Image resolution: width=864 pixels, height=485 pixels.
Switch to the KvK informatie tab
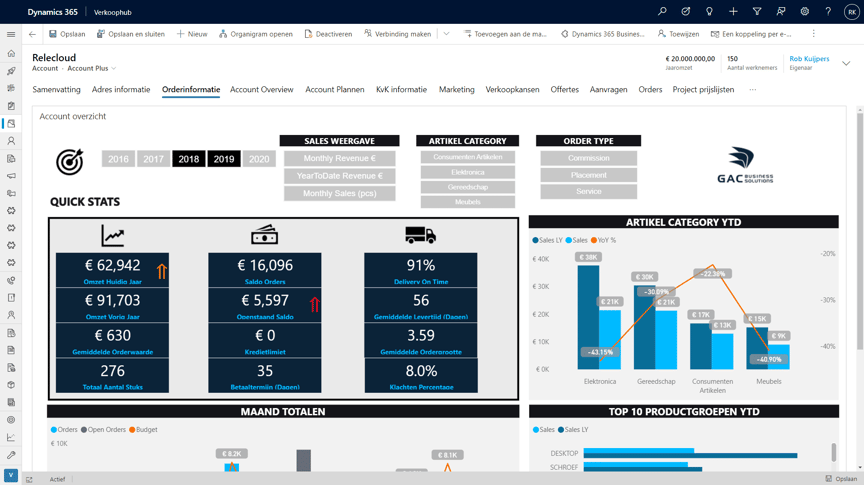tap(401, 89)
